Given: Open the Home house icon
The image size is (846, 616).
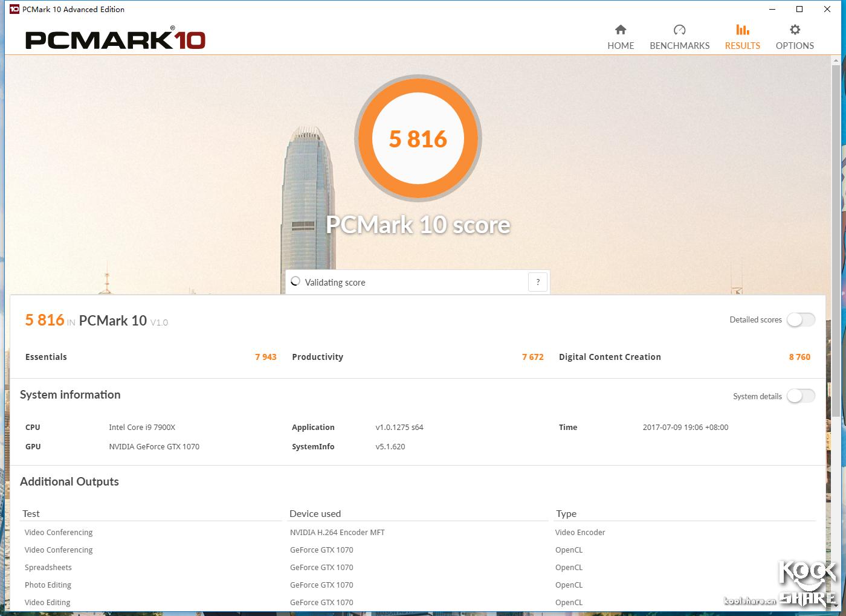Looking at the screenshot, I should pyautogui.click(x=621, y=30).
